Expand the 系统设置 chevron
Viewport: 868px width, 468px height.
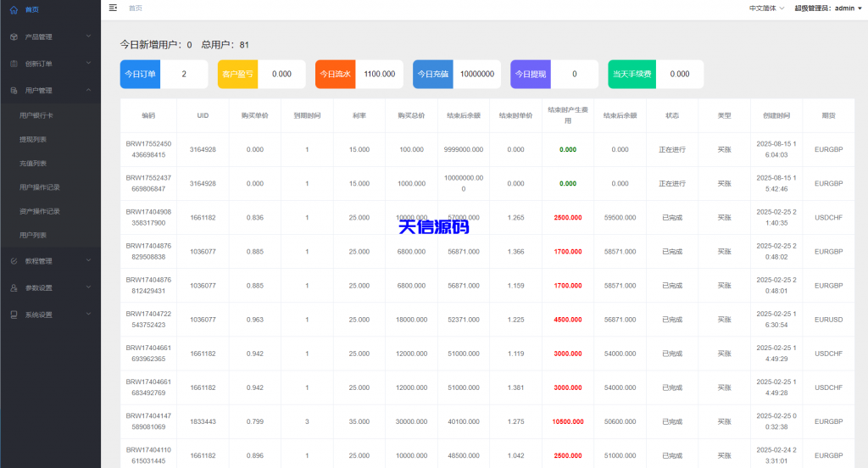click(88, 315)
